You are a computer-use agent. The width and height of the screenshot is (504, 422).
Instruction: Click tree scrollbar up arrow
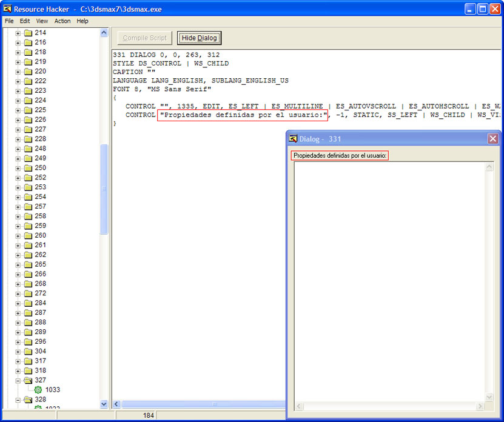tap(104, 33)
